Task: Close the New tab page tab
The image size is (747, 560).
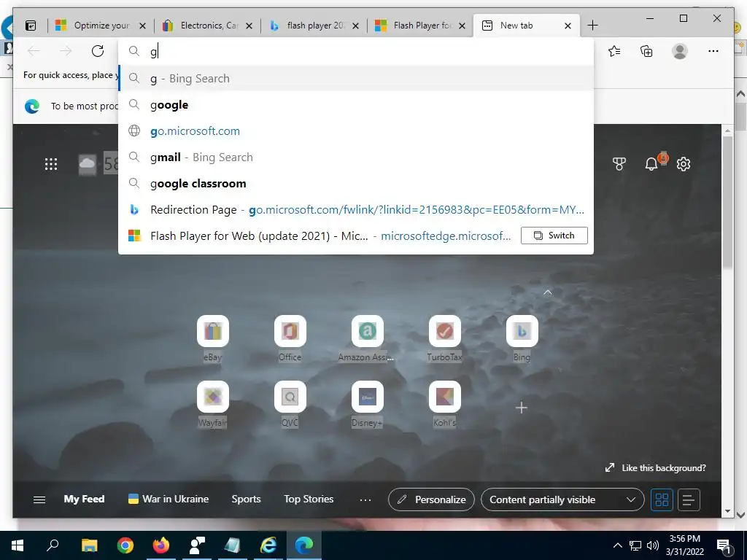Action: (x=568, y=26)
